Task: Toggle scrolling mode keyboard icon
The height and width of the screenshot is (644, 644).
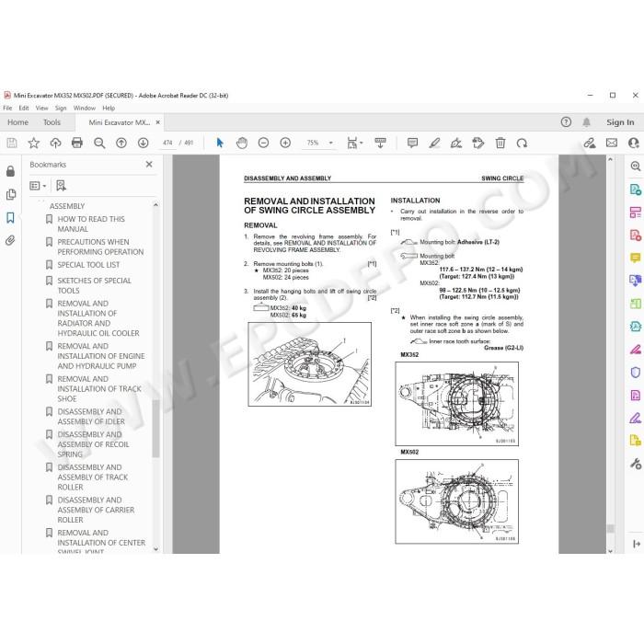Action: (x=380, y=143)
